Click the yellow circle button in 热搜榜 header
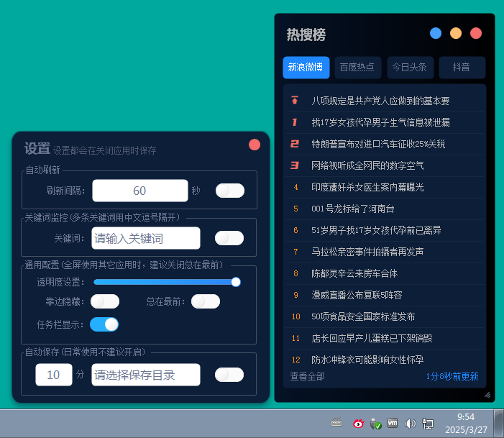 (456, 33)
